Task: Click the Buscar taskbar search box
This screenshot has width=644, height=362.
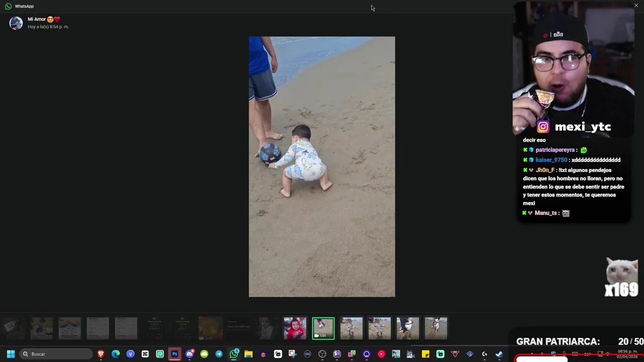Action: point(56,354)
